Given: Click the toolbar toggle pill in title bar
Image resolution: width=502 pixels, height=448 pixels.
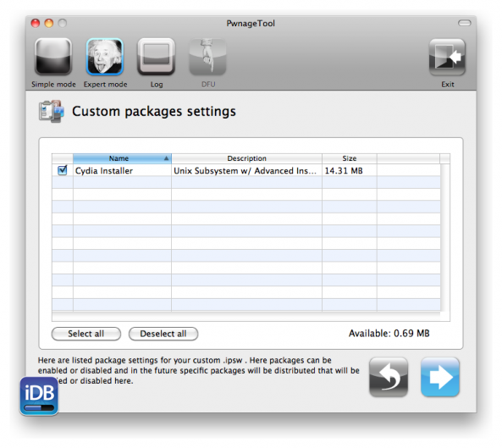Looking at the screenshot, I should pos(464,23).
